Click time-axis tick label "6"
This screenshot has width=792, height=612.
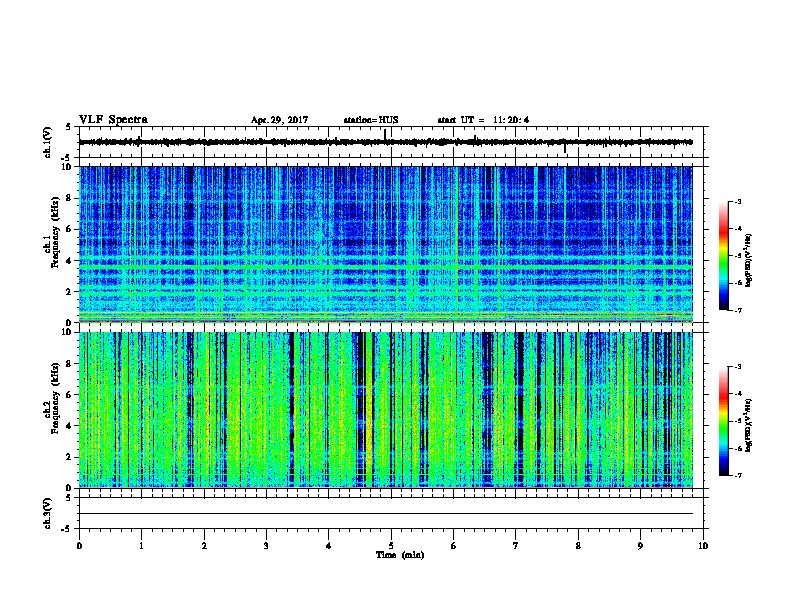click(454, 546)
